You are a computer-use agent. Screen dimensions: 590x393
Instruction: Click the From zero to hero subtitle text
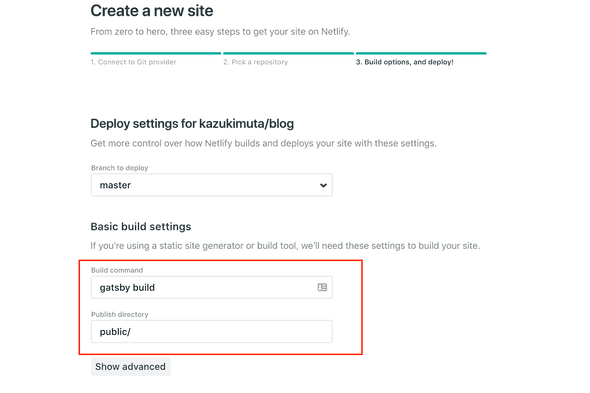tap(220, 32)
